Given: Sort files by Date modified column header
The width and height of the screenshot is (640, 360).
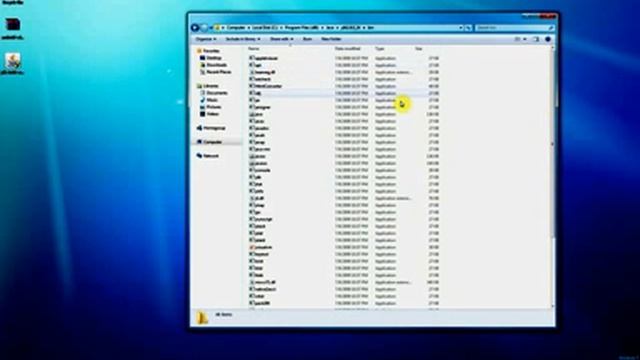Looking at the screenshot, I should [347, 49].
